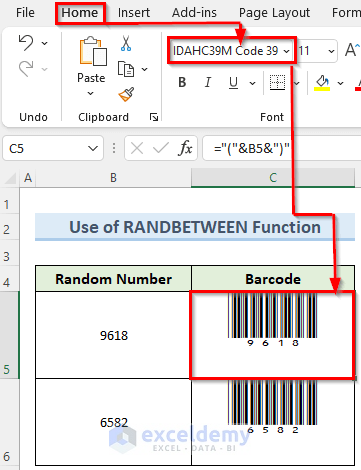Open the Redo history dropdown
Image resolution: width=361 pixels, height=470 pixels.
click(44, 69)
